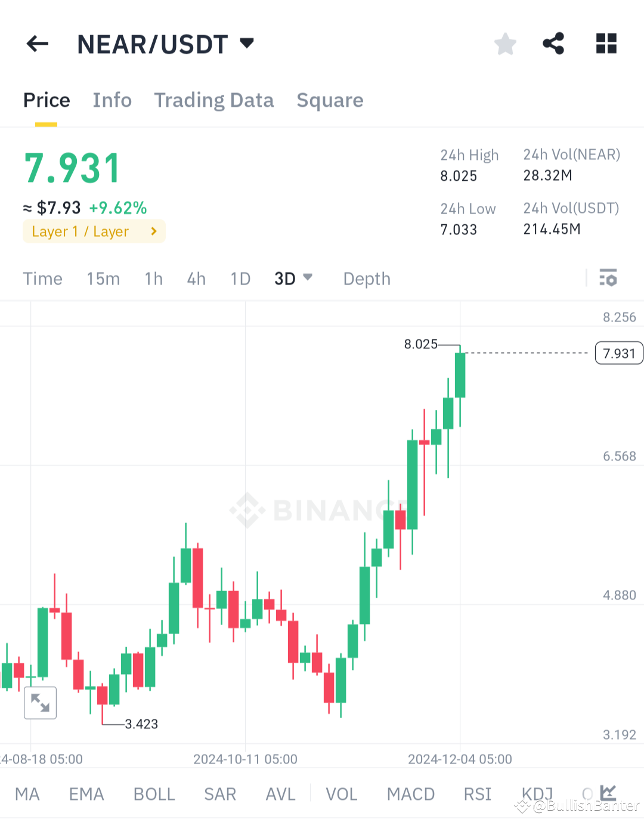
Task: Open the candlestick chart style icon
Action: [x=607, y=793]
